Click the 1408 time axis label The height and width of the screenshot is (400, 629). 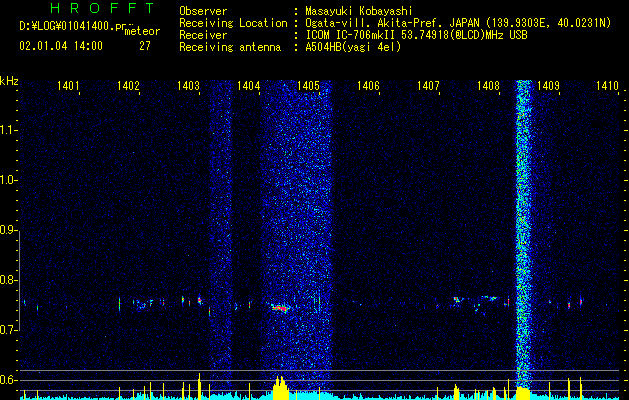(488, 85)
